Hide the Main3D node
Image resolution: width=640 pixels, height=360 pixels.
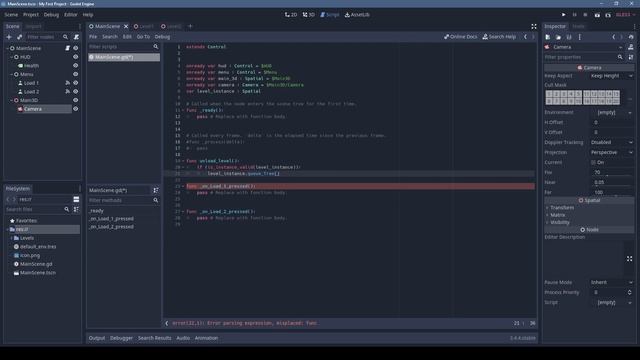click(76, 100)
